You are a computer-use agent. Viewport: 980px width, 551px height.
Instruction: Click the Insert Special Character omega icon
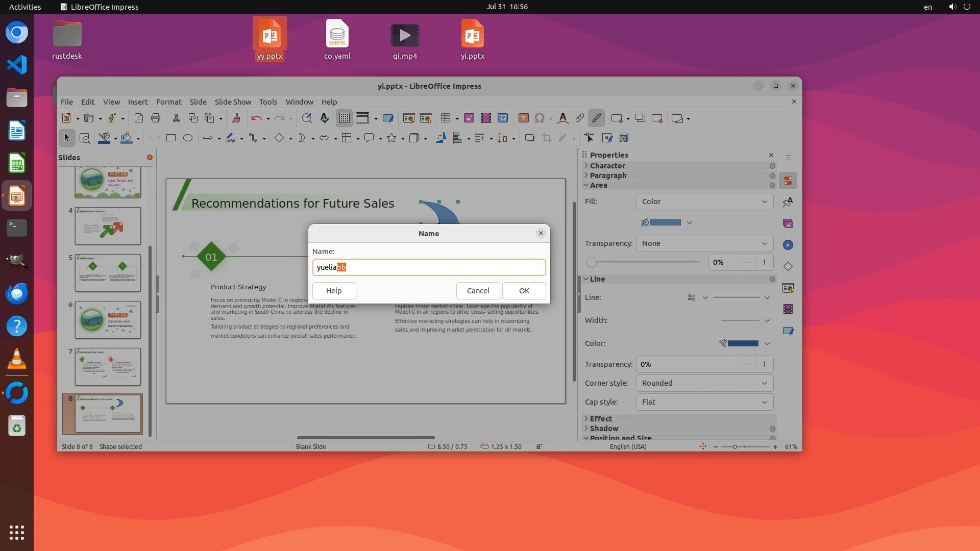pyautogui.click(x=540, y=118)
